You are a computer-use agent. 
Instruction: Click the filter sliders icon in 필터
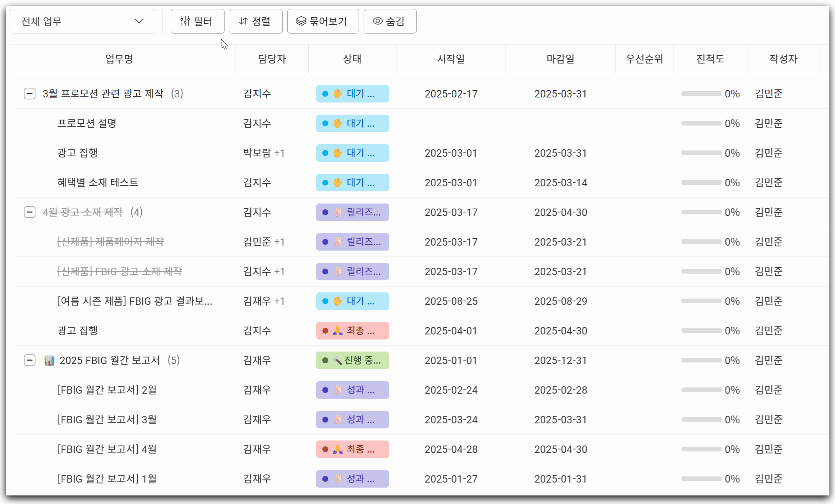point(185,21)
